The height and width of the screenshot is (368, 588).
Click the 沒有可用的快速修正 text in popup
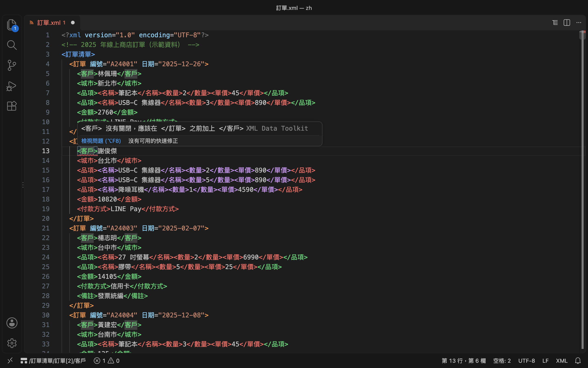[x=153, y=141]
